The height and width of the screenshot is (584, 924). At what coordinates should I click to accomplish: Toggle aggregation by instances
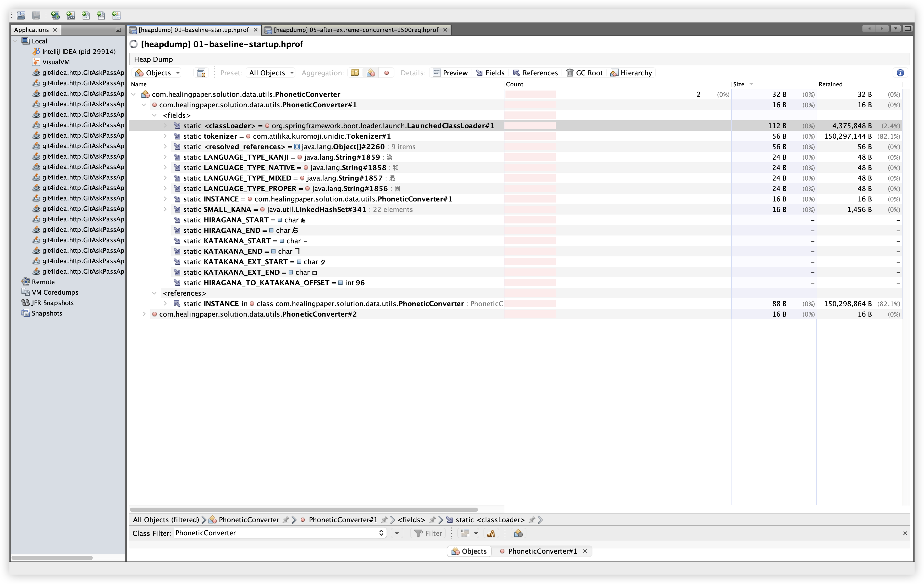coord(386,73)
